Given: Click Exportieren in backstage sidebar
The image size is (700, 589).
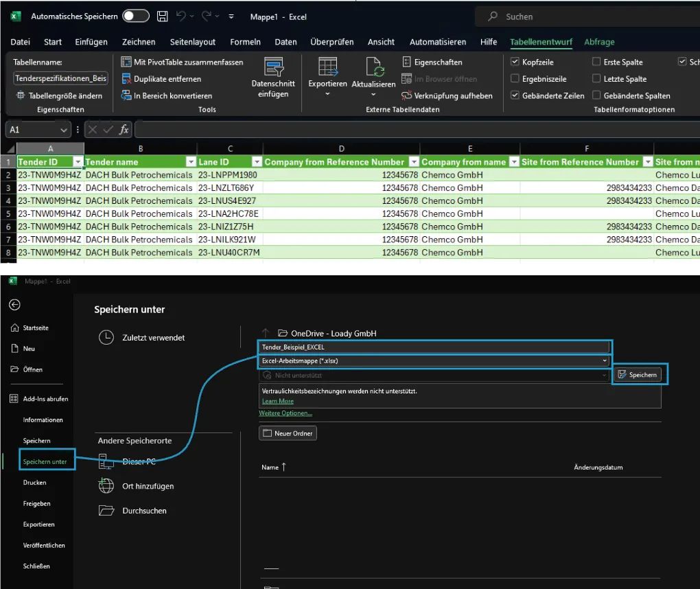Looking at the screenshot, I should 39,524.
